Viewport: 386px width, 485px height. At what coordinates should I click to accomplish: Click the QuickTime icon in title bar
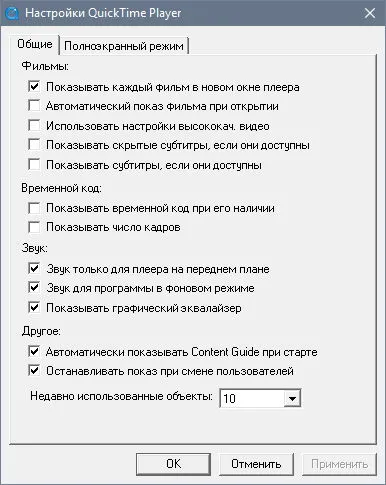(x=12, y=13)
